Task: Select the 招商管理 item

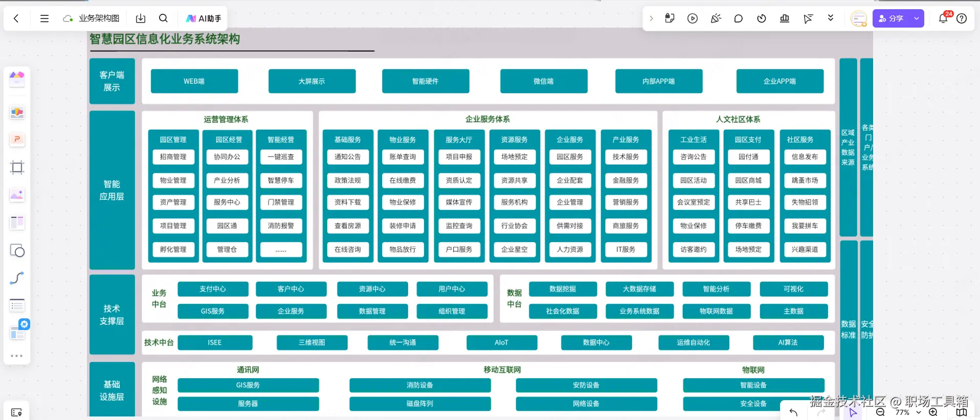Action: click(173, 157)
